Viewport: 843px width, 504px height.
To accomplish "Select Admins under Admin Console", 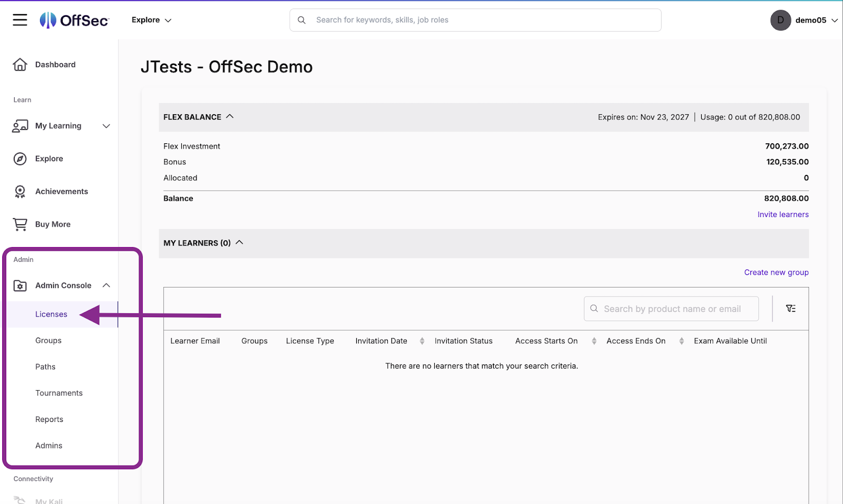I will 48,446.
